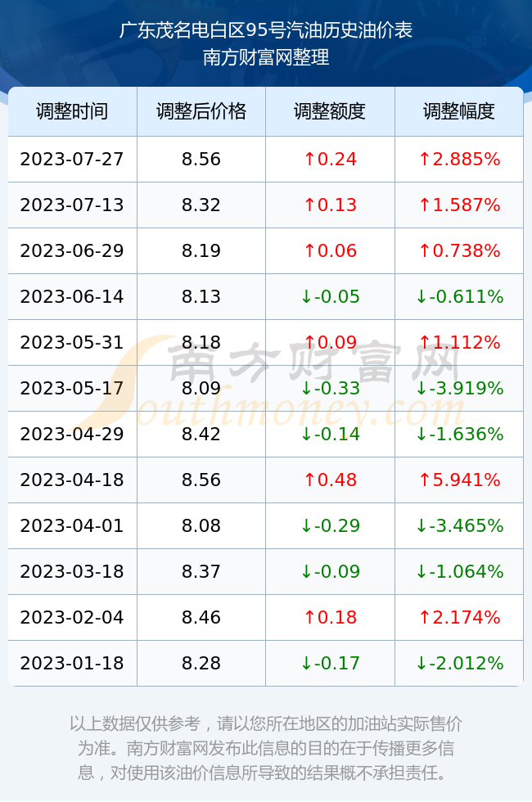Click the ↓-2.012% percentage cell
The width and height of the screenshot is (532, 802).
coord(459,664)
